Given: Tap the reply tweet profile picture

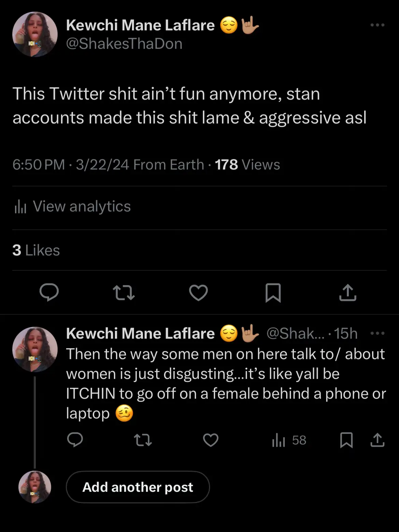Looking at the screenshot, I should click(x=35, y=349).
